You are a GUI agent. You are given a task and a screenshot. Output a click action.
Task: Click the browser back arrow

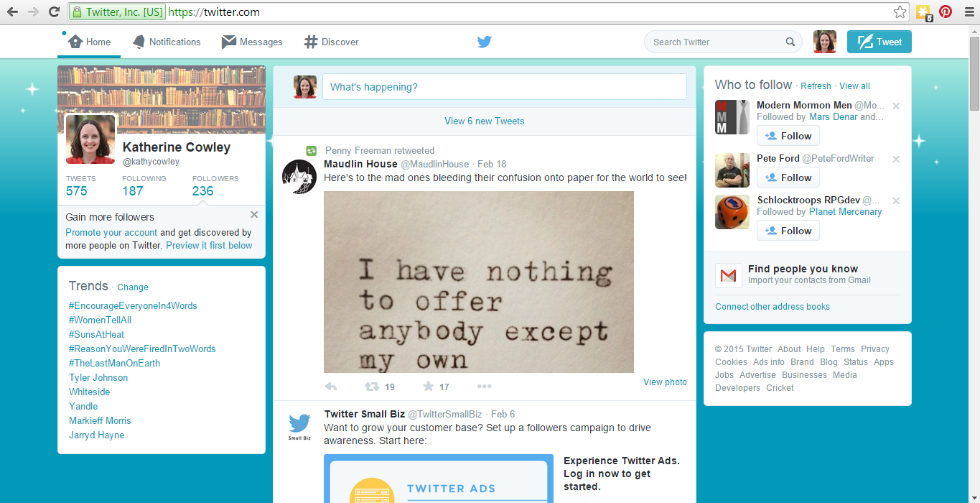coord(12,11)
